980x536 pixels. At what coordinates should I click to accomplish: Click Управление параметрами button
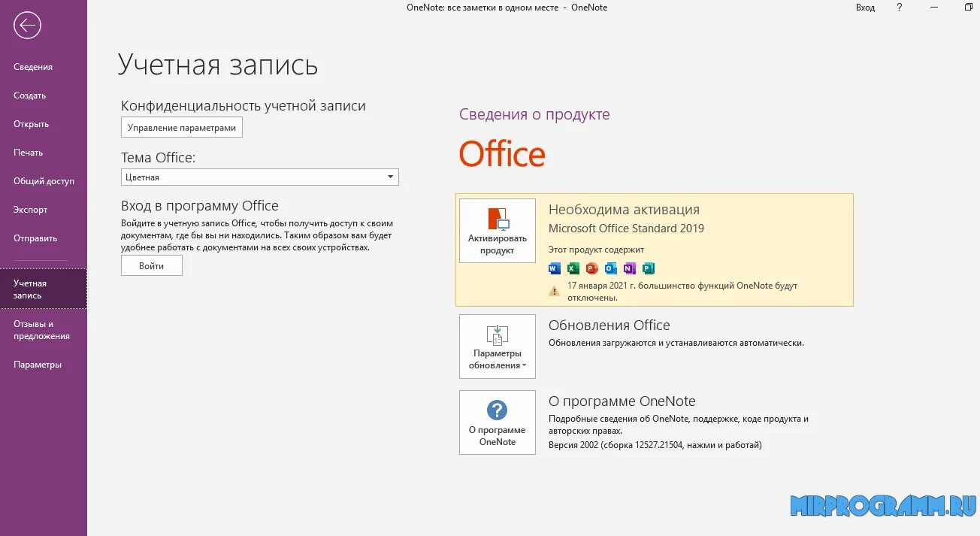tap(182, 128)
